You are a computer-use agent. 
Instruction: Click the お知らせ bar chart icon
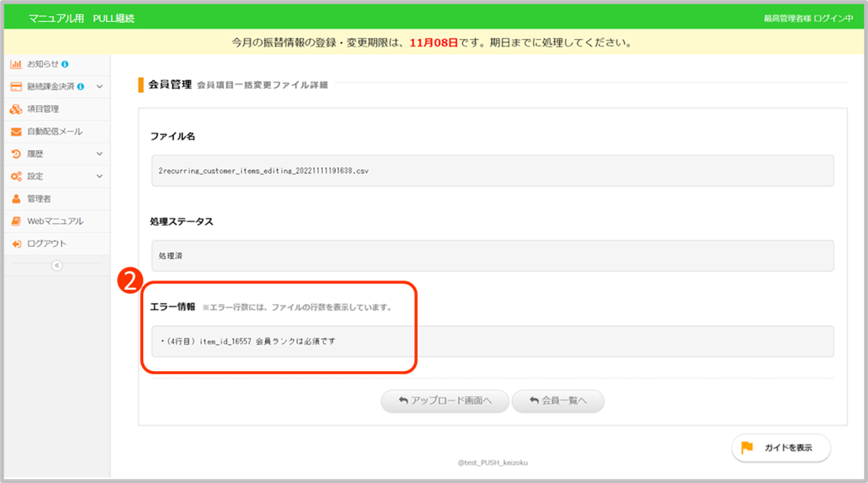point(16,64)
